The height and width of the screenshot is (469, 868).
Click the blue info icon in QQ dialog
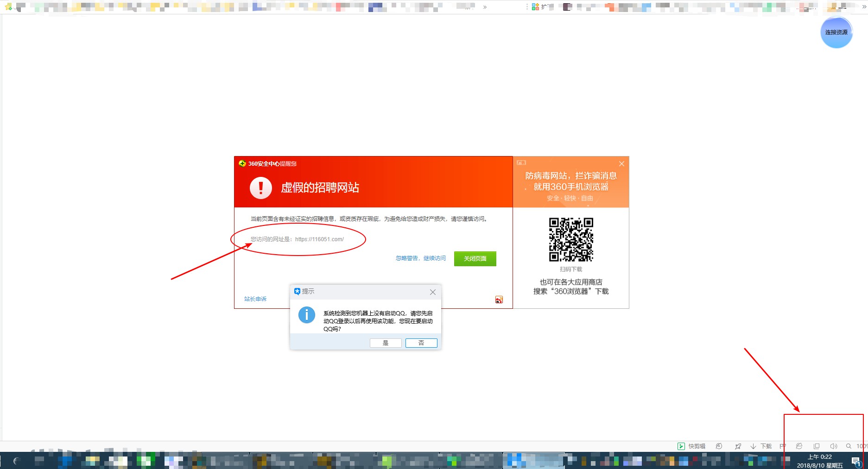[306, 315]
